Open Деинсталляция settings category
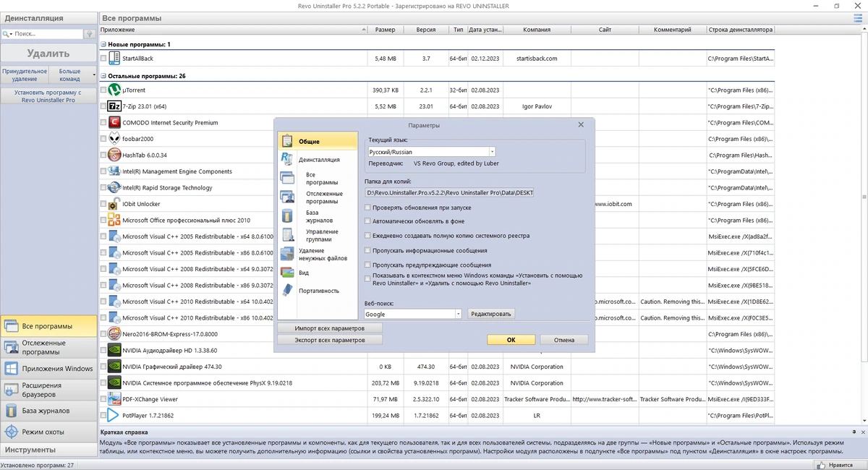 [319, 160]
